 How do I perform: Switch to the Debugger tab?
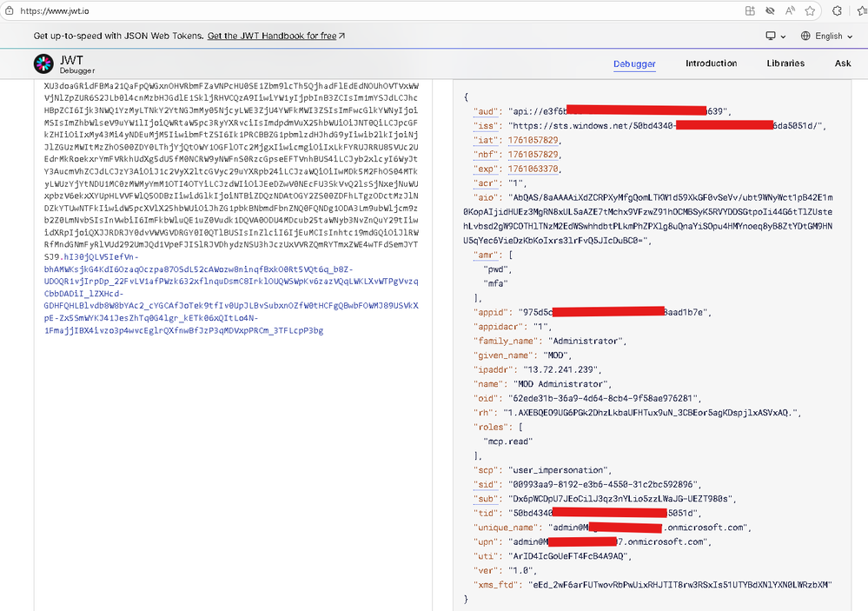tap(634, 63)
